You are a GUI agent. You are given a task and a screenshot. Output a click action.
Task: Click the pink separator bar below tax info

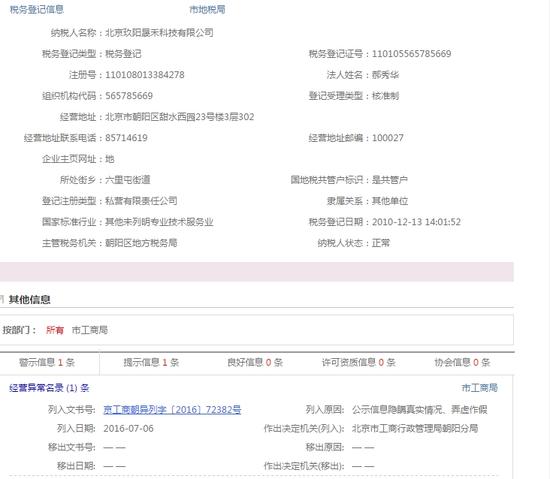(257, 272)
